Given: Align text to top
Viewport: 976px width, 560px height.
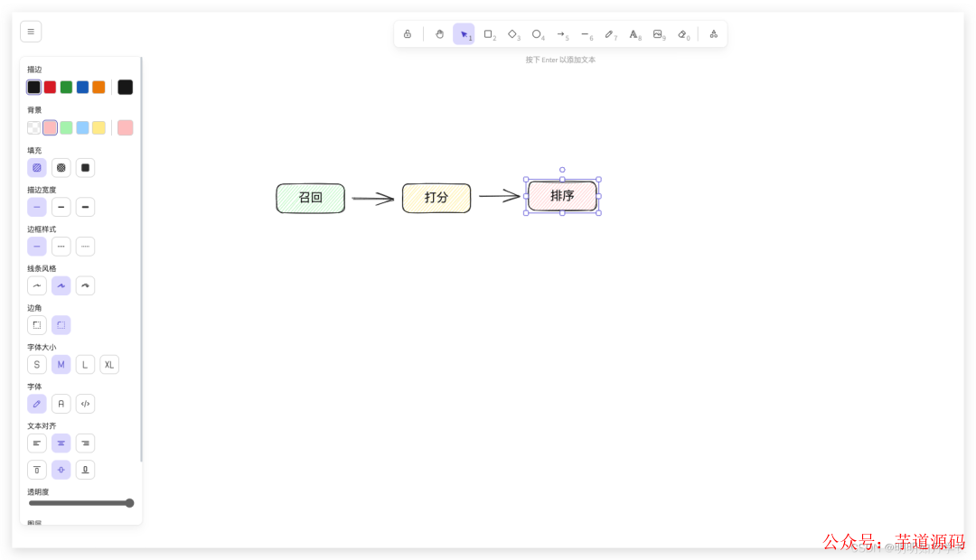Looking at the screenshot, I should click(37, 470).
